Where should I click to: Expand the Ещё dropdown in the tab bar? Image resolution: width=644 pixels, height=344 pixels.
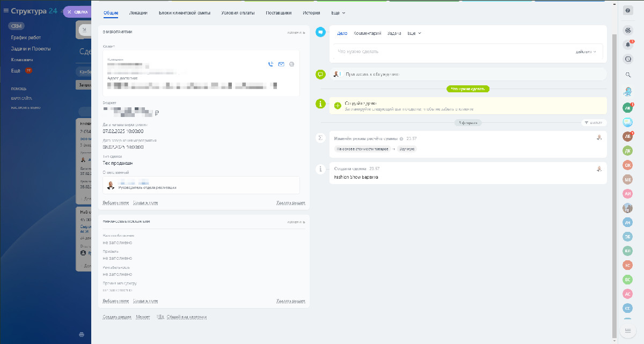coord(338,12)
